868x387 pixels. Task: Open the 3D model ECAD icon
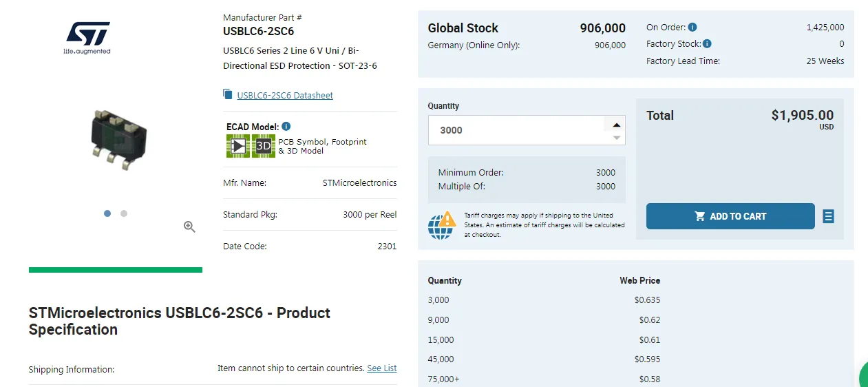[264, 145]
